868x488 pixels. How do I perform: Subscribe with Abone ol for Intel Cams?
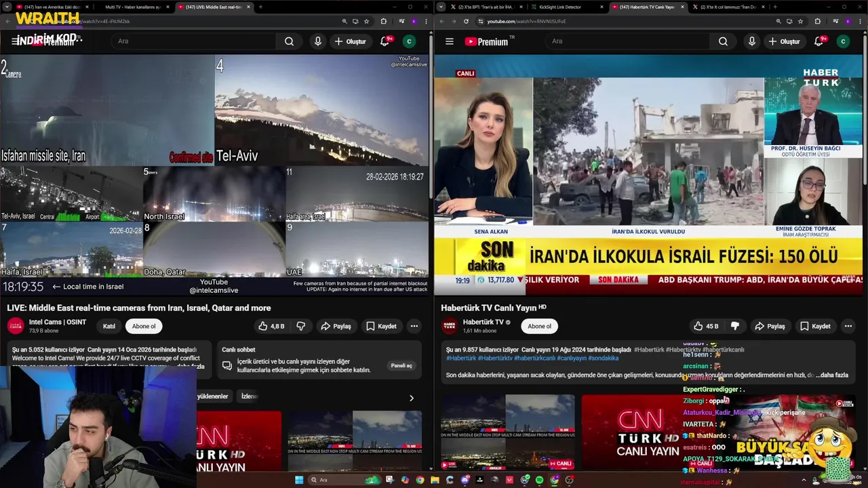(144, 326)
